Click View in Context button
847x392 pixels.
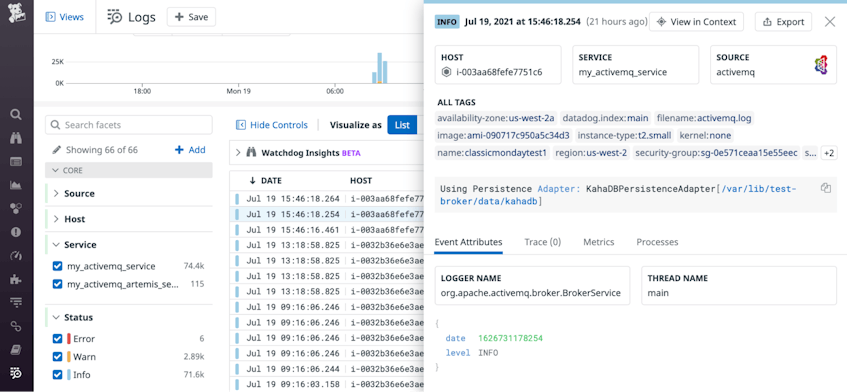coord(696,22)
